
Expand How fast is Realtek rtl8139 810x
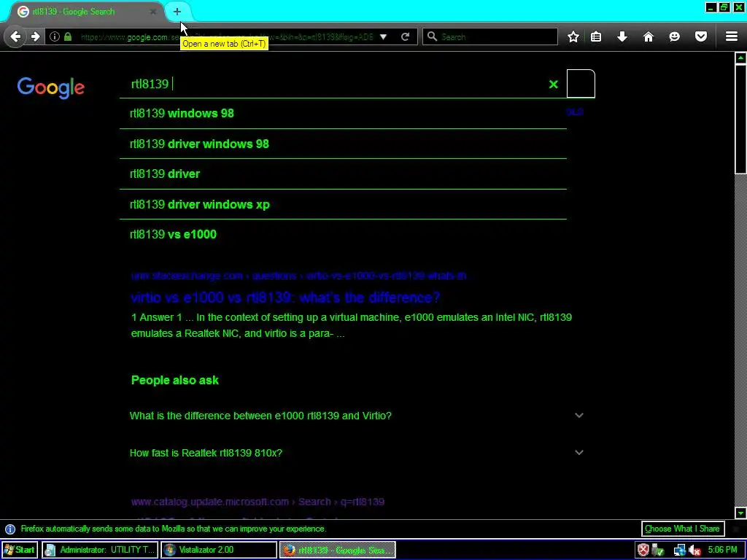click(x=356, y=453)
